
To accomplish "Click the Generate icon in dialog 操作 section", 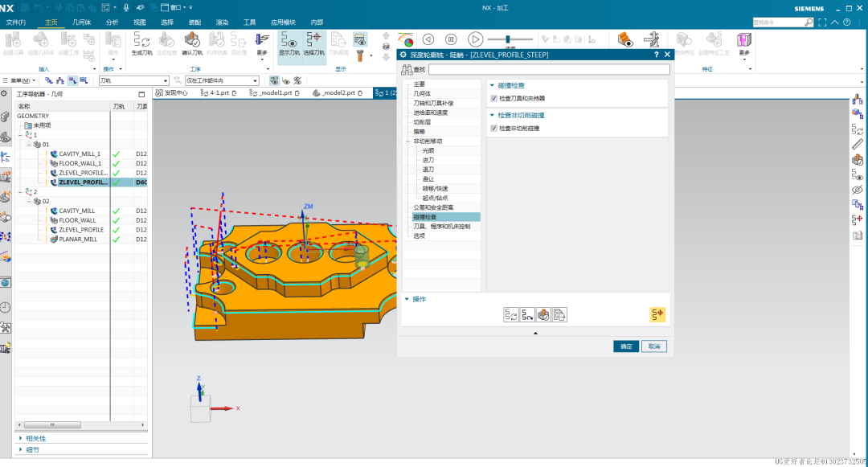I will pyautogui.click(x=511, y=314).
